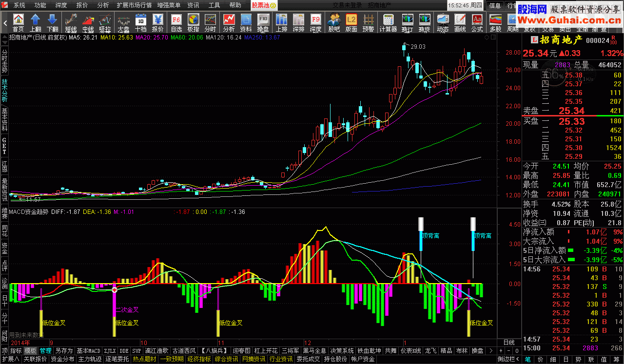Click the 上翻 page-up arrow icon
This screenshot has width=624, height=364.
coord(36,22)
